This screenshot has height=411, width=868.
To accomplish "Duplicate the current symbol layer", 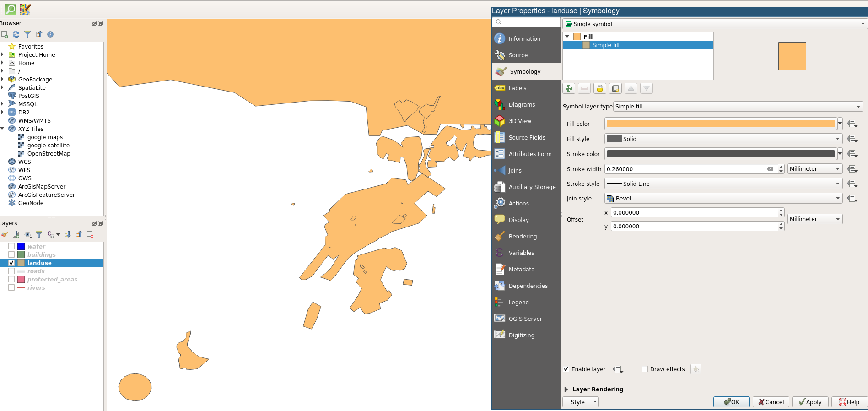I will (x=615, y=88).
